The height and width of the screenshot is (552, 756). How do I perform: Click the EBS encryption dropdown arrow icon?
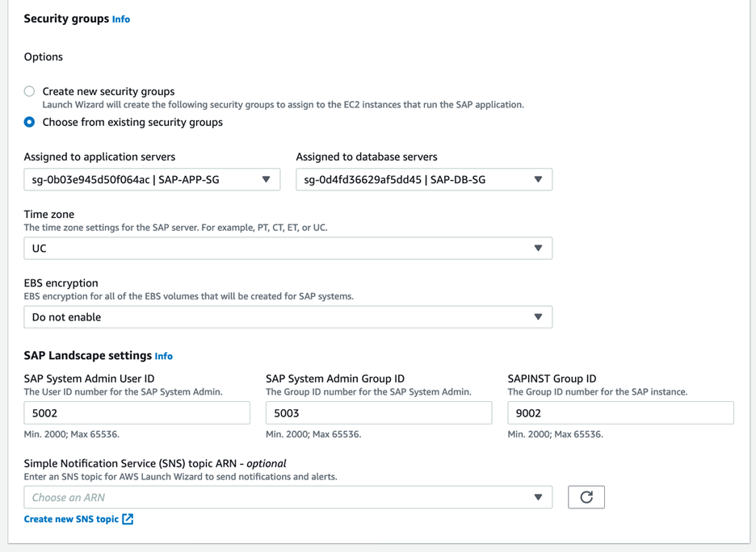pos(538,317)
